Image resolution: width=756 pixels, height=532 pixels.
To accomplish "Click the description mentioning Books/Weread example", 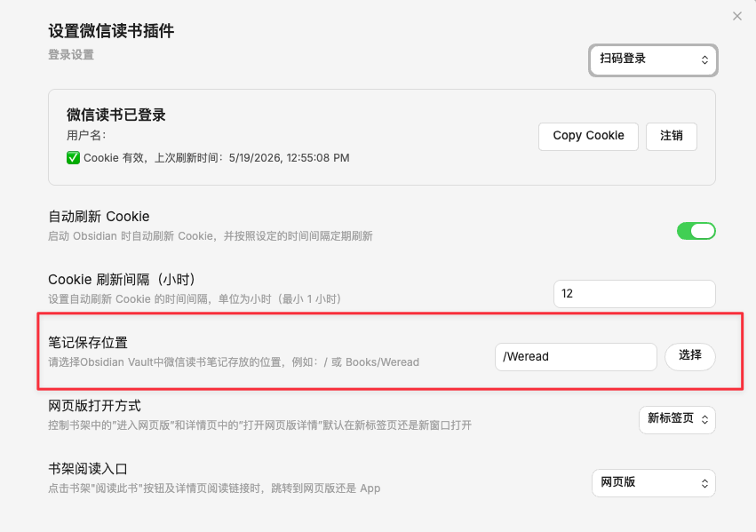I will (x=234, y=362).
